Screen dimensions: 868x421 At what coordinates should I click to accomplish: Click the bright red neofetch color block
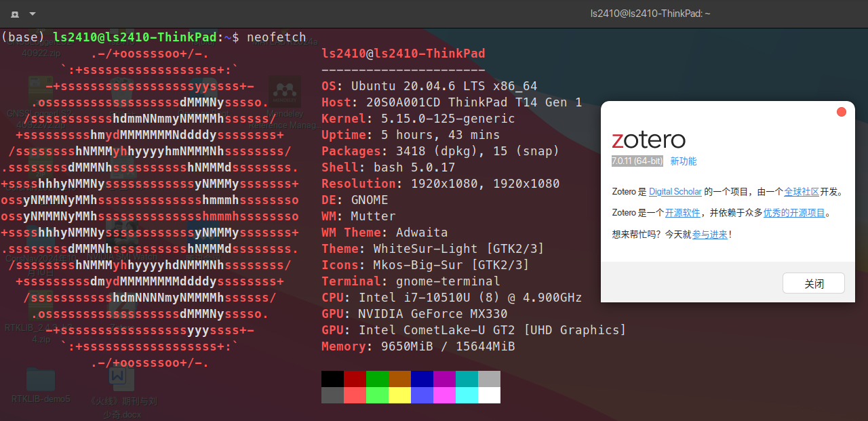click(x=355, y=395)
